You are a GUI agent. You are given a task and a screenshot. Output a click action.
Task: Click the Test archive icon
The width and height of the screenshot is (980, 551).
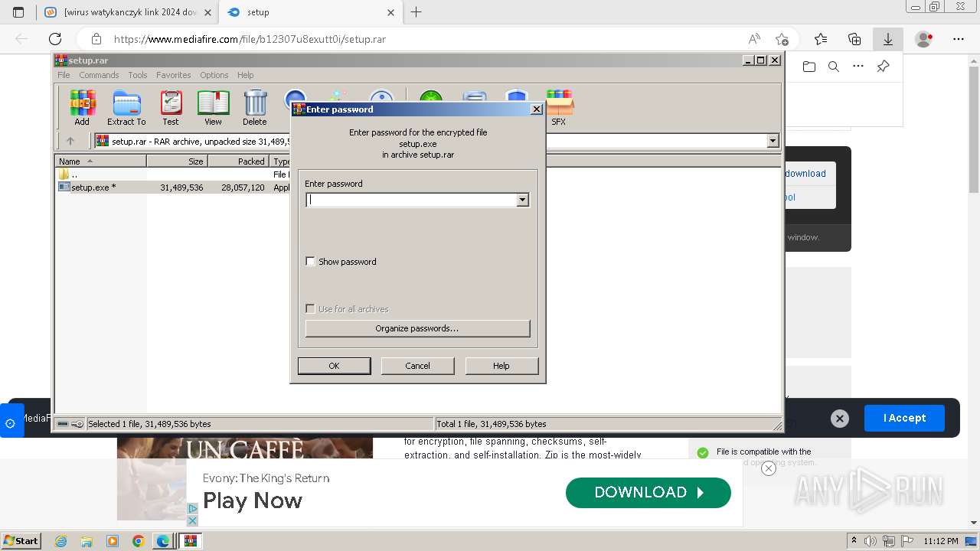tap(171, 107)
